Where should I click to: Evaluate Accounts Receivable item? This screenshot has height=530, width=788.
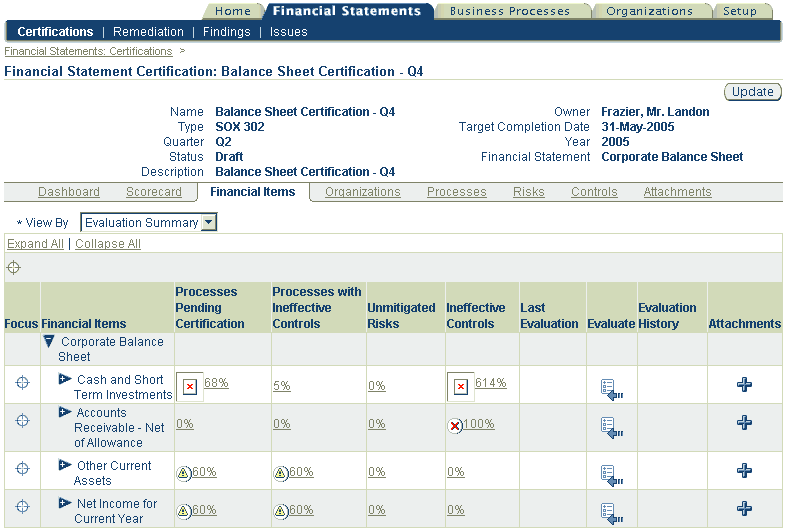pos(612,428)
